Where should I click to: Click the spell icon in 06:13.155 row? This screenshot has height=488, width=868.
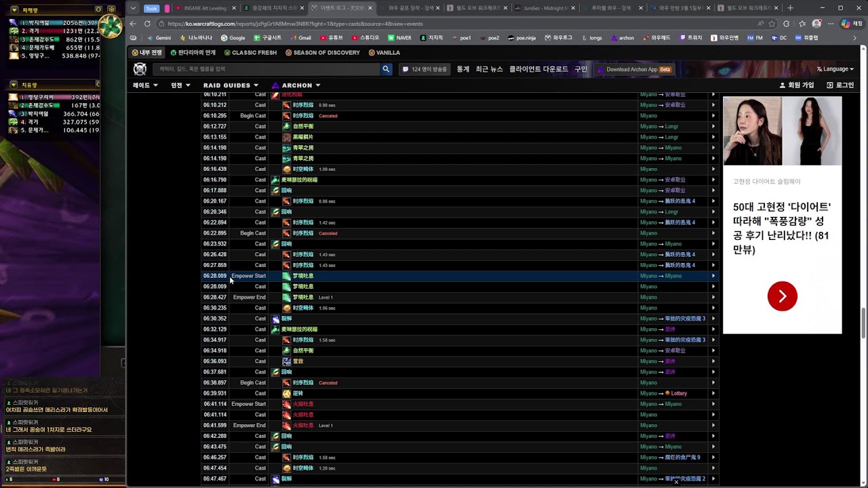point(286,137)
